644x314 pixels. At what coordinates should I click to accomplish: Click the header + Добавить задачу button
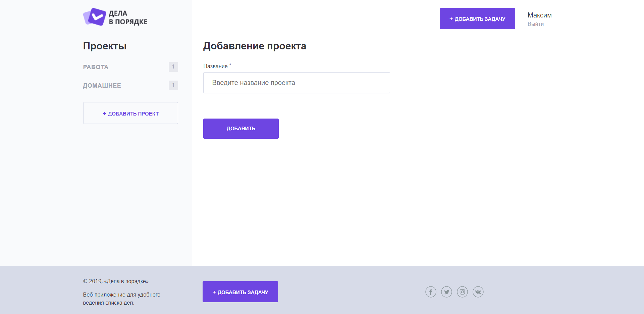coord(477,19)
